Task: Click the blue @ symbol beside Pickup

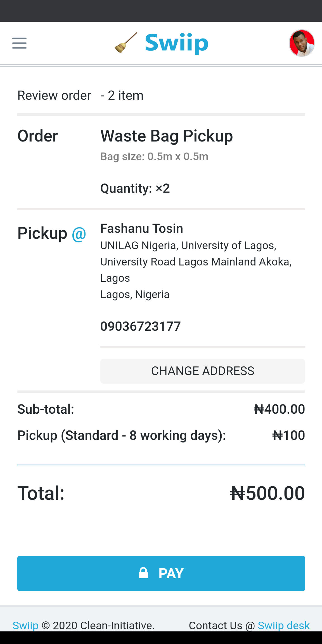Action: pos(79,234)
